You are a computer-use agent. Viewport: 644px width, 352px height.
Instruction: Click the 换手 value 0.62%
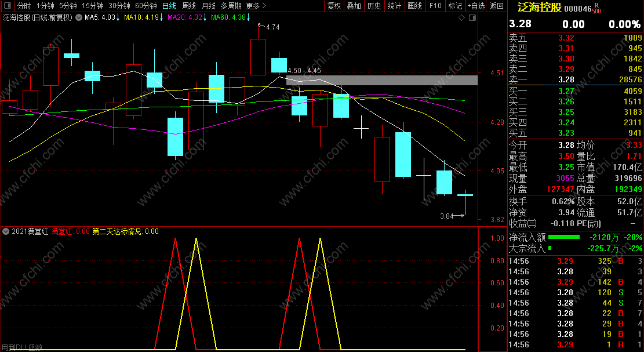tap(563, 202)
